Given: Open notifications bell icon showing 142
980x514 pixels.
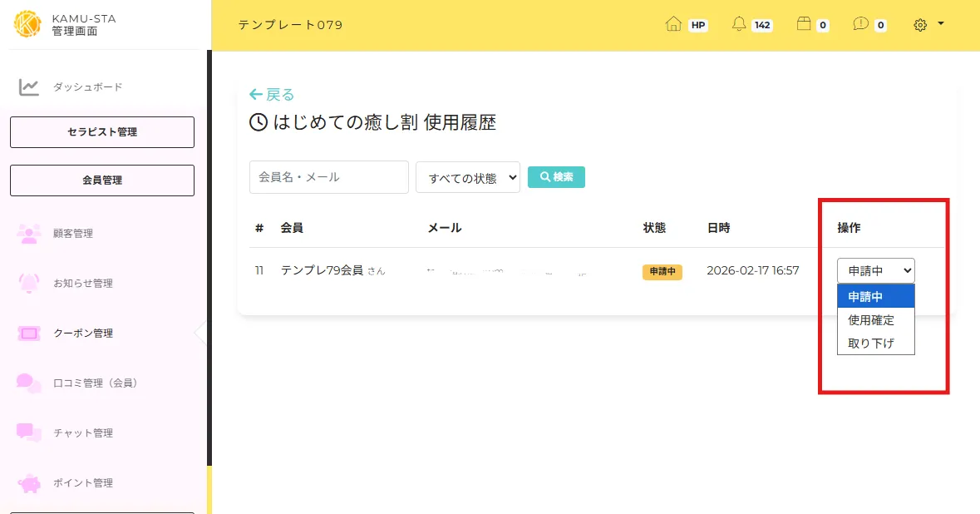Looking at the screenshot, I should tap(739, 25).
